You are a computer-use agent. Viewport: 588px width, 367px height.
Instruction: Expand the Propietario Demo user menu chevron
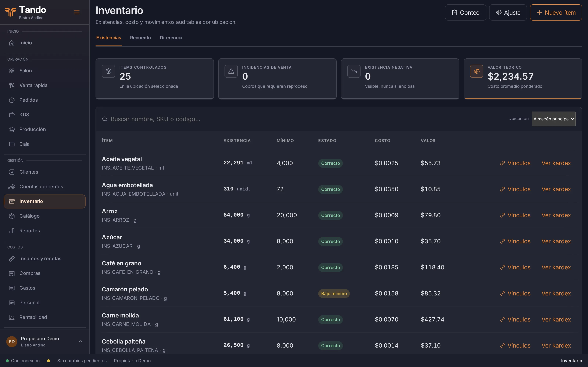[80, 341]
